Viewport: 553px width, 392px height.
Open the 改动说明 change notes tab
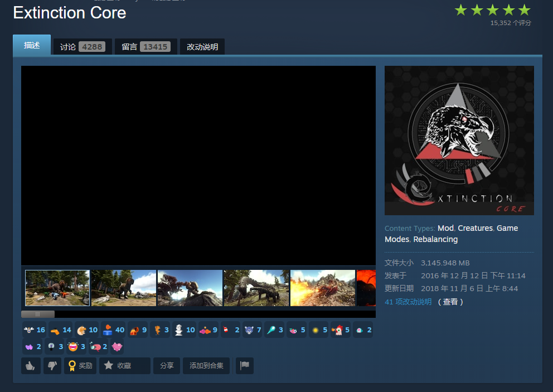tap(202, 47)
